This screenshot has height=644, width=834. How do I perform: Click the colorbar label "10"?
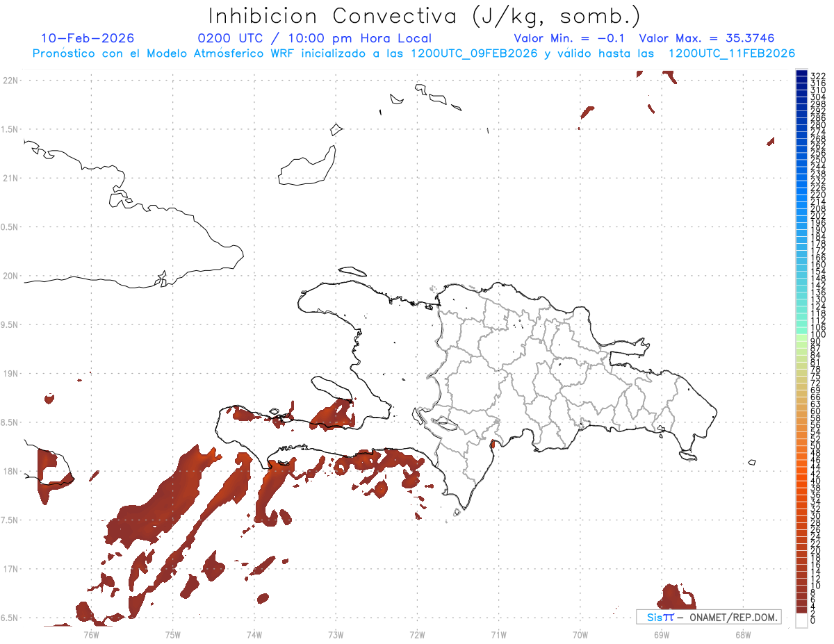click(816, 586)
